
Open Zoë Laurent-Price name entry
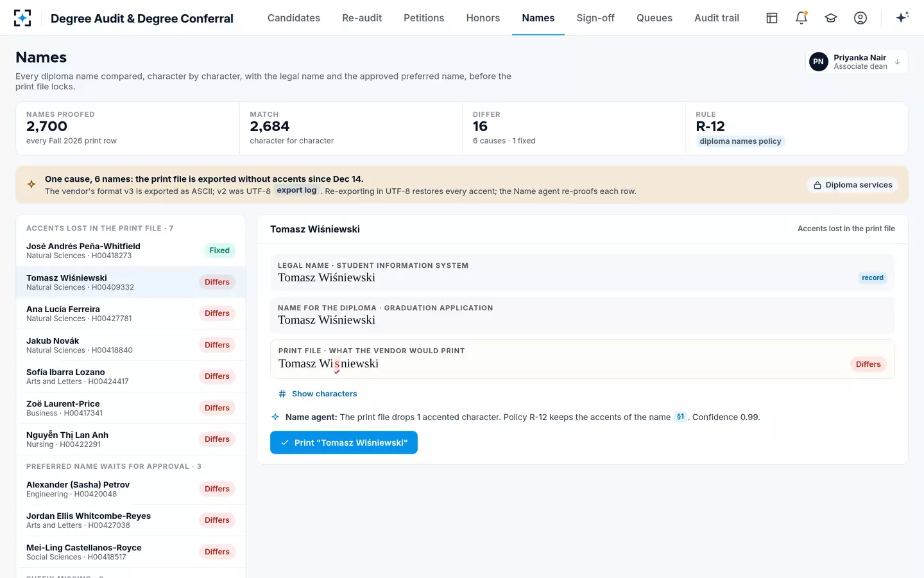(x=131, y=408)
